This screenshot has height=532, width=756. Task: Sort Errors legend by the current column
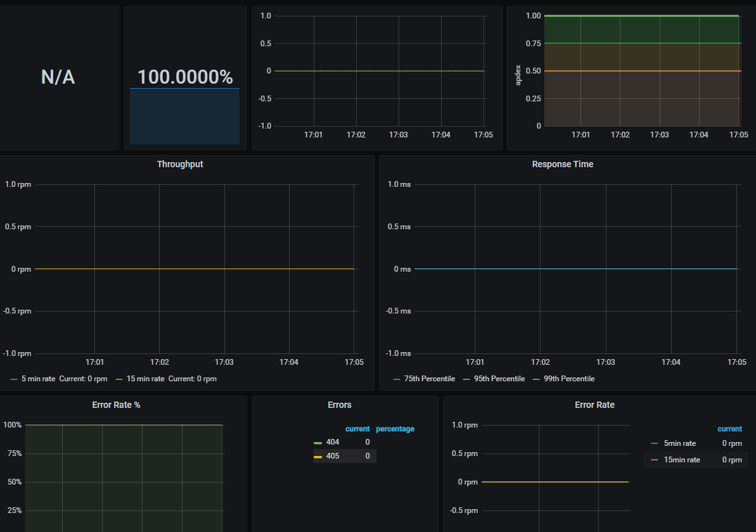pos(357,429)
